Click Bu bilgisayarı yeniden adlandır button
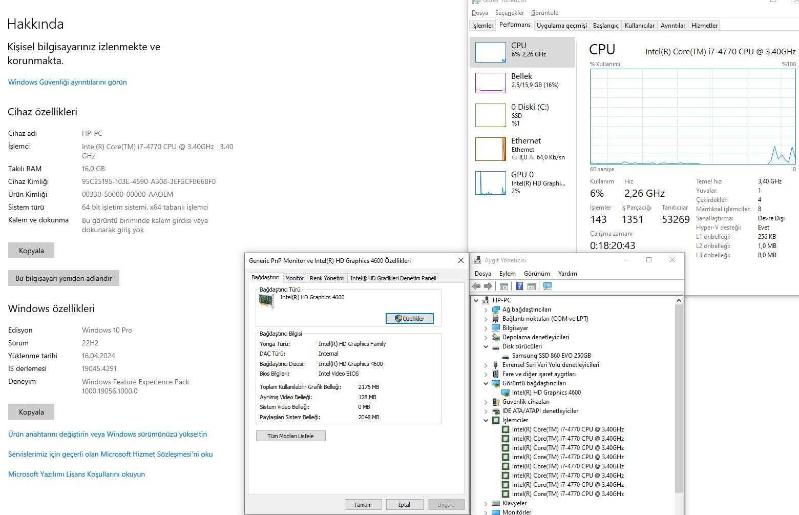 tap(64, 278)
